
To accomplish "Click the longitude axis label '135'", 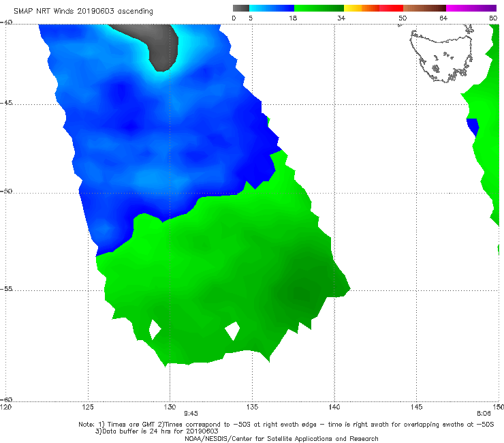I will (252, 407).
